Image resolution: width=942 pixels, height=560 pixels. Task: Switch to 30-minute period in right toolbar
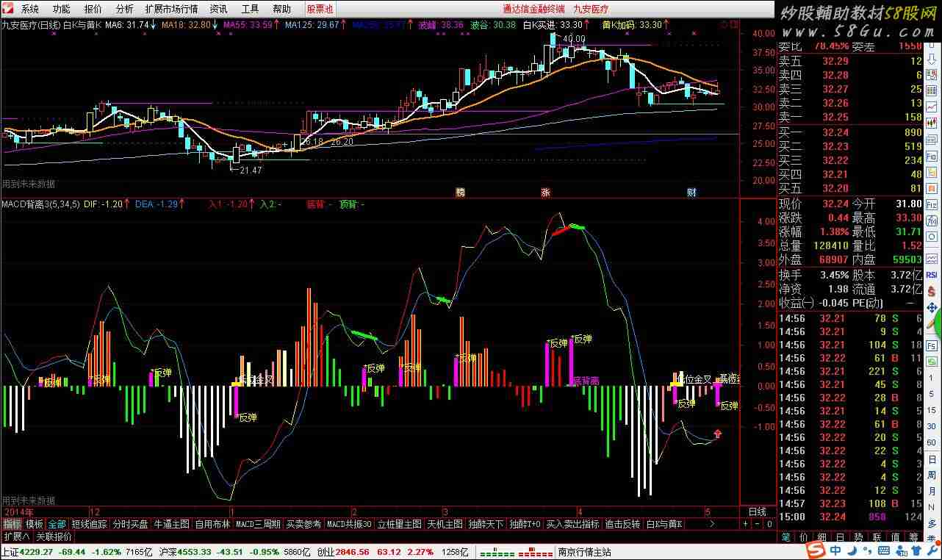(x=931, y=426)
